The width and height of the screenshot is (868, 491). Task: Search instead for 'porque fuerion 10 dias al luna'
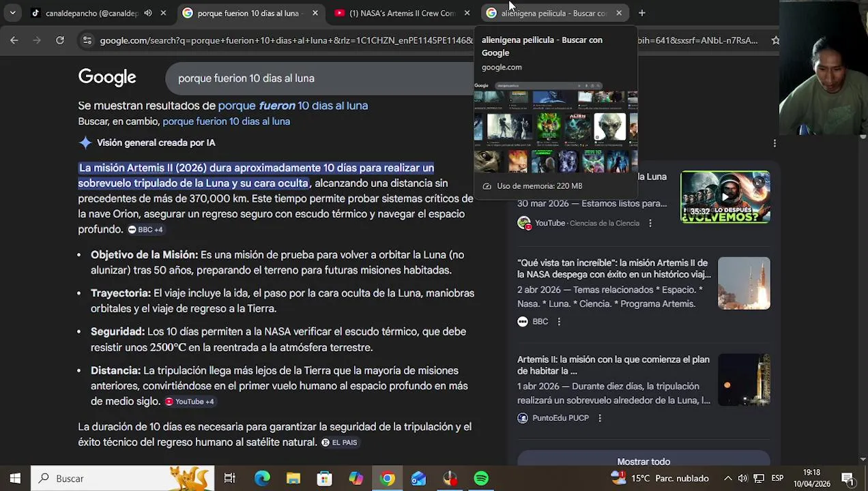[226, 121]
